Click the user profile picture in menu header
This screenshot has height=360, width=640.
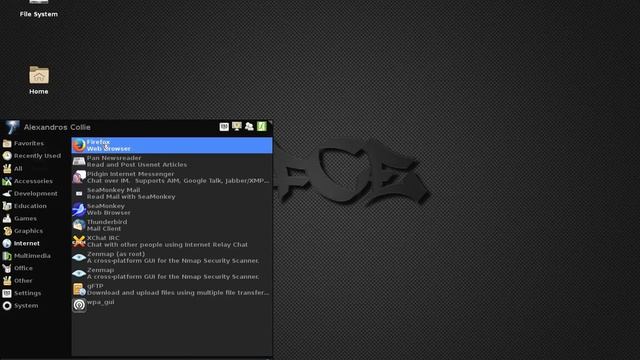click(11, 127)
